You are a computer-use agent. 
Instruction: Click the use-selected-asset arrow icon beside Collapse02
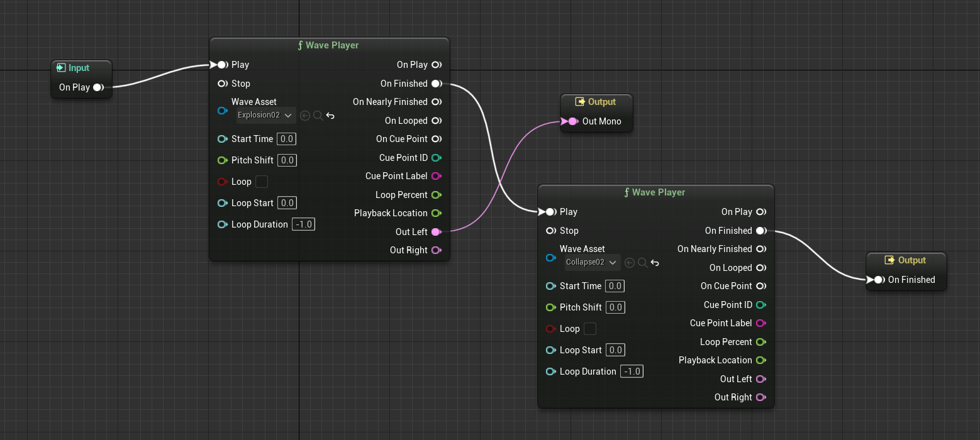630,263
